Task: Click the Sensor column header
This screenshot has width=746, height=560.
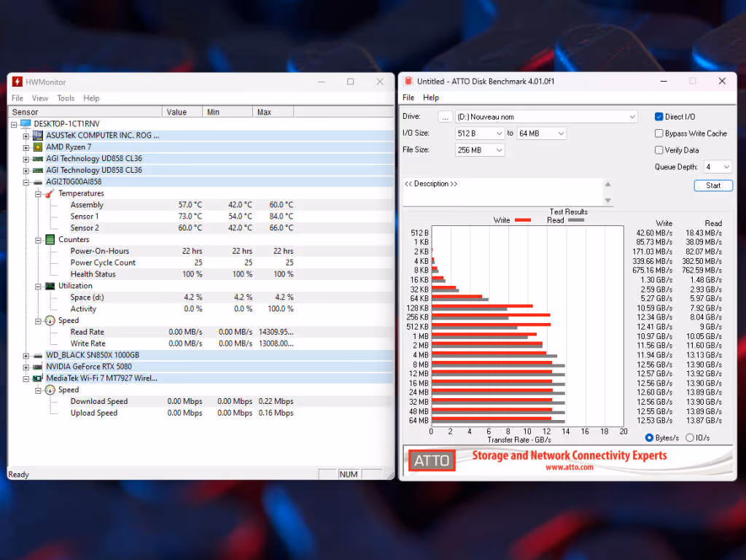Action: (85, 112)
